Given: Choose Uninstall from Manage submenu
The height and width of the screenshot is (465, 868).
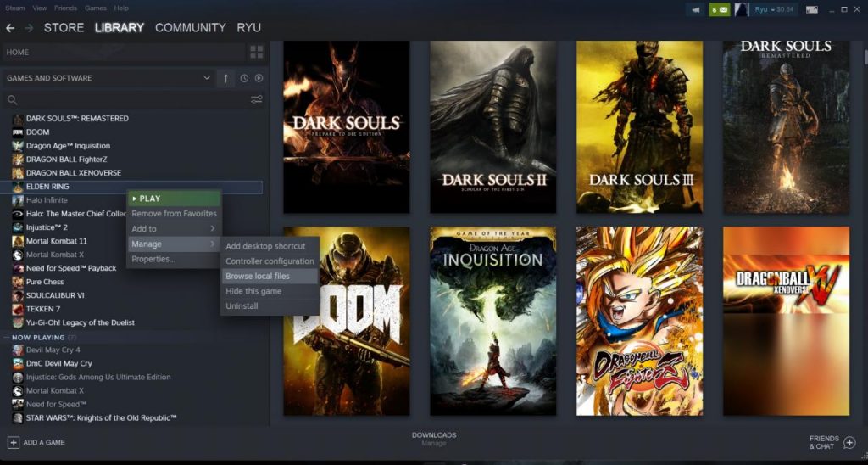Looking at the screenshot, I should (242, 305).
